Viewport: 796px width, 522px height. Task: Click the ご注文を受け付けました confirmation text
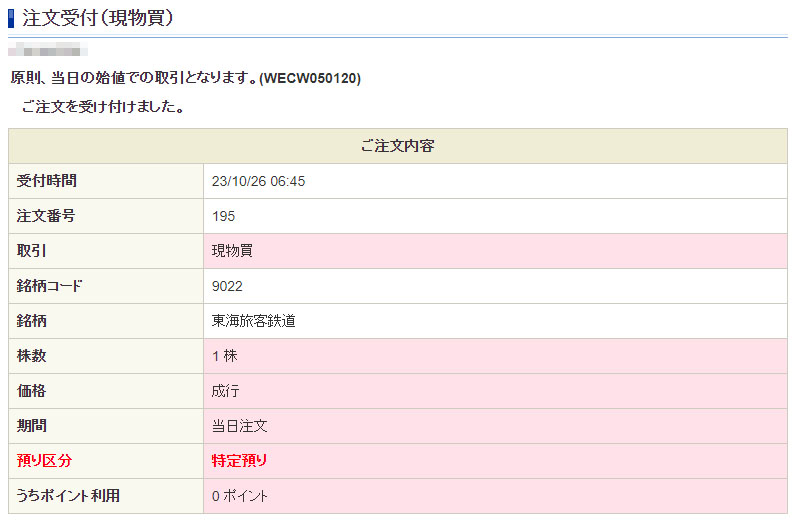tap(101, 107)
